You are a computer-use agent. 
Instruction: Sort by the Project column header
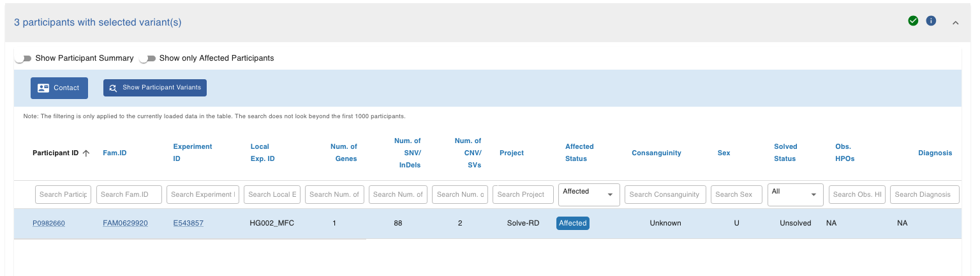(x=512, y=153)
